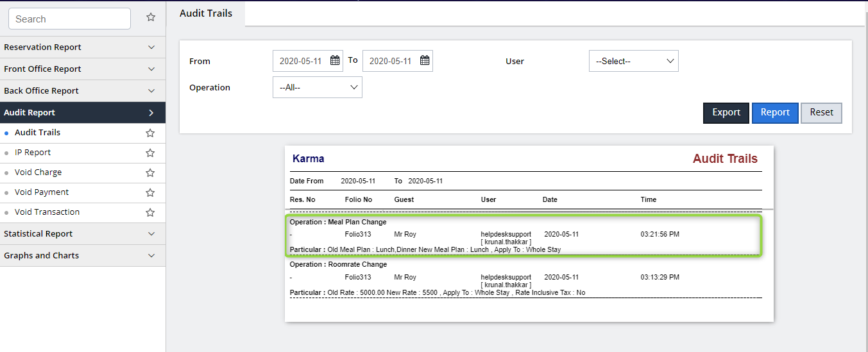Click Folio313 in Roomrate Change row
The image size is (868, 352).
click(x=358, y=277)
